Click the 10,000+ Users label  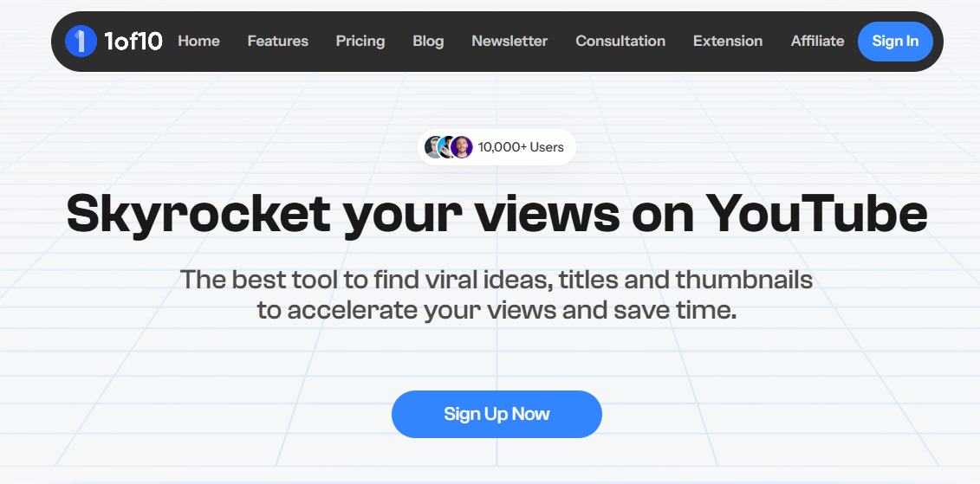coord(521,147)
